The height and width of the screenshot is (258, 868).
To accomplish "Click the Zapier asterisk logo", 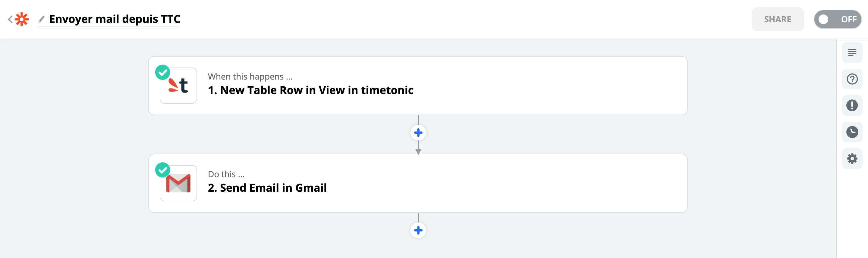I will coord(22,19).
